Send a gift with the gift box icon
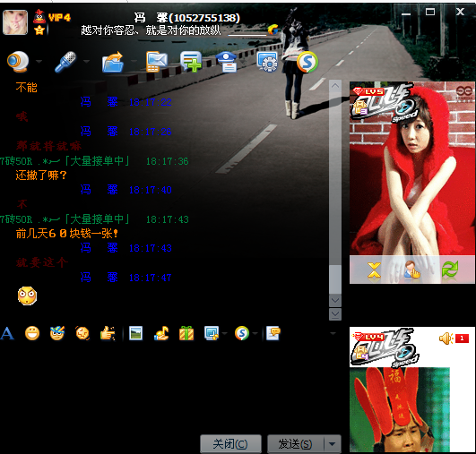The width and height of the screenshot is (476, 454). pyautogui.click(x=186, y=334)
